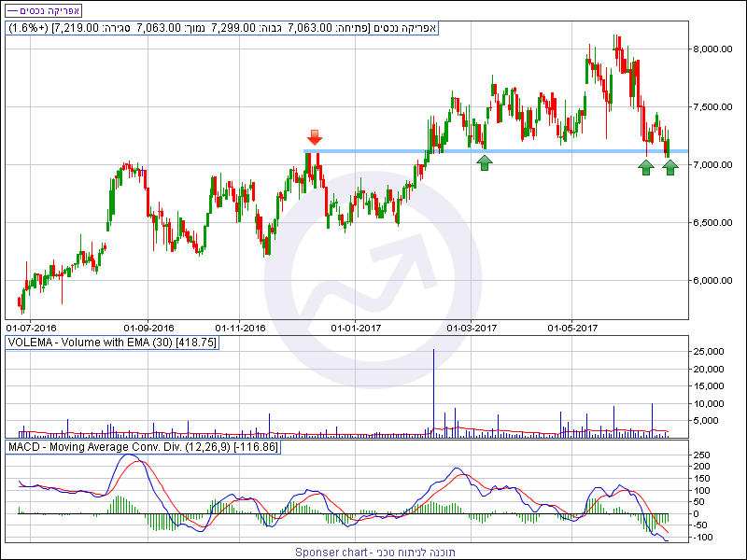Click the -50 MACD axis value
The image size is (747, 560).
coord(700,525)
